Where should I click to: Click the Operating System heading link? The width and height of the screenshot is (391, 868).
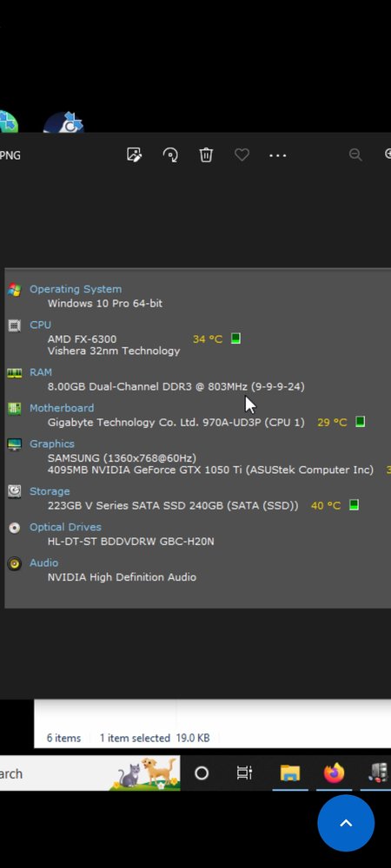(x=76, y=289)
